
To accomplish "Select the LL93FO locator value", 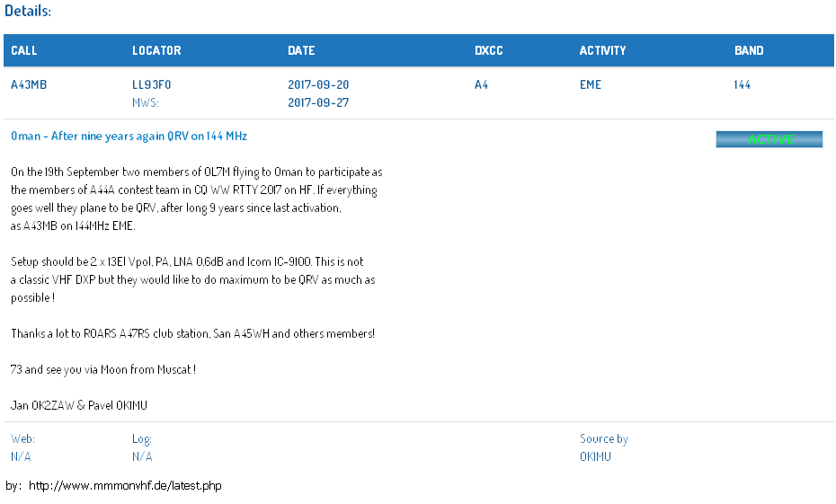I will pyautogui.click(x=151, y=84).
